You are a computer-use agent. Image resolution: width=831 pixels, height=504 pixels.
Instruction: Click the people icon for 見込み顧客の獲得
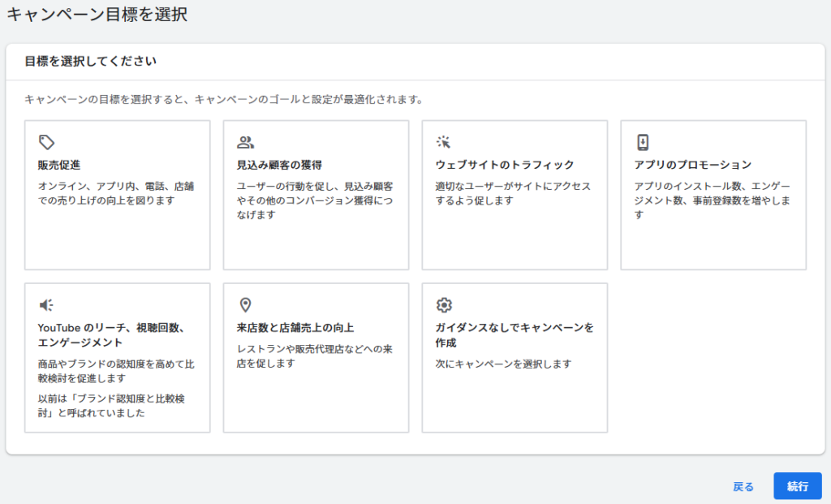click(245, 143)
